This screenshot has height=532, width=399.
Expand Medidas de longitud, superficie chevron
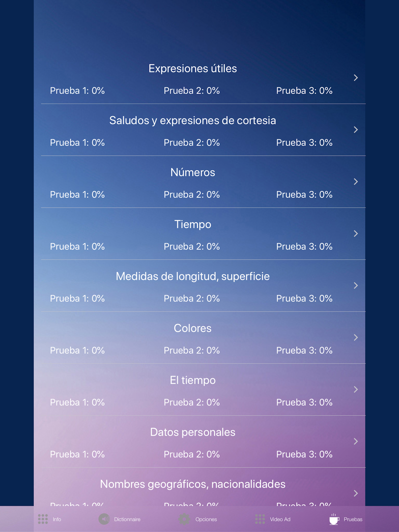coord(356,285)
